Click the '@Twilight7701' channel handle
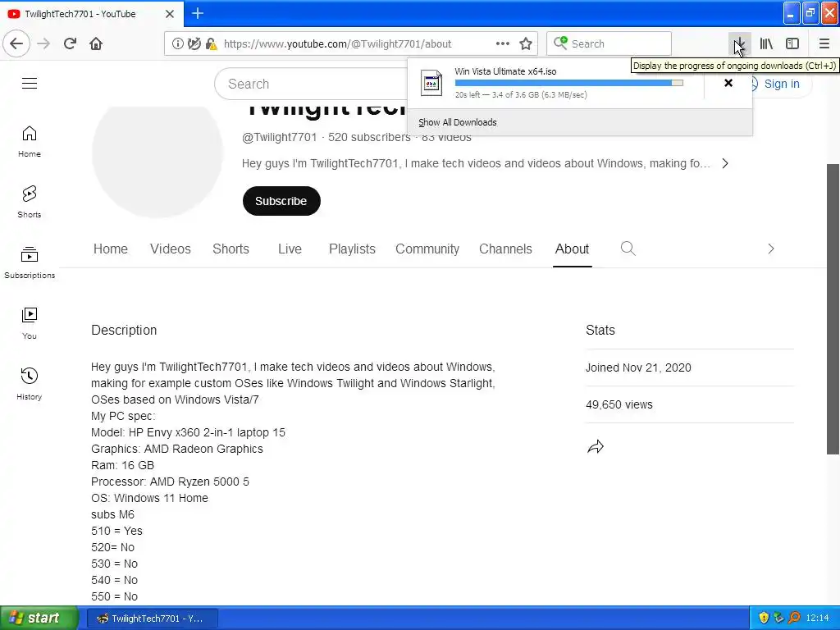Screen dimensions: 840x630 (279, 137)
